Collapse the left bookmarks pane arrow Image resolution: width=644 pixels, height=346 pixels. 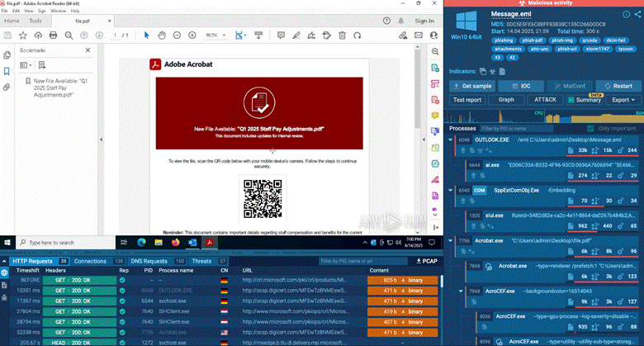pyautogui.click(x=101, y=140)
